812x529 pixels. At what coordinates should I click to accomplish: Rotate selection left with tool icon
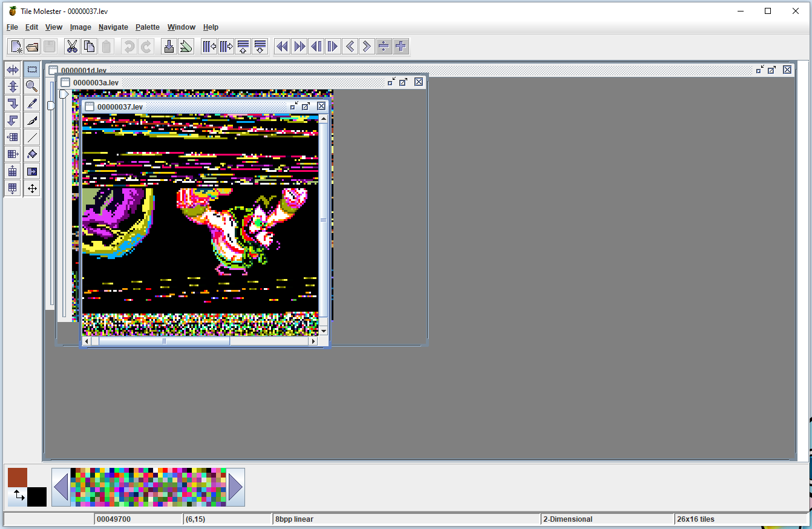click(13, 120)
